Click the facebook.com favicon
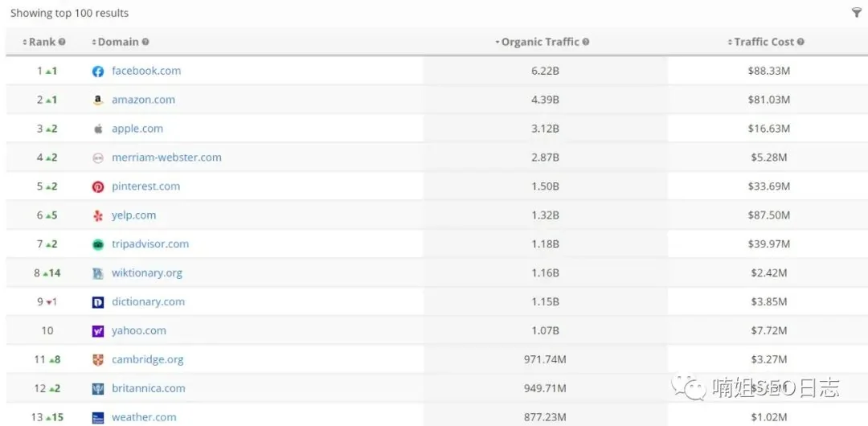The width and height of the screenshot is (868, 426). [98, 72]
